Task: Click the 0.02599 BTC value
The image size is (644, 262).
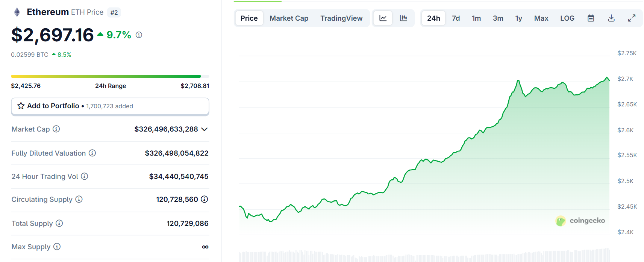Action: (30, 55)
